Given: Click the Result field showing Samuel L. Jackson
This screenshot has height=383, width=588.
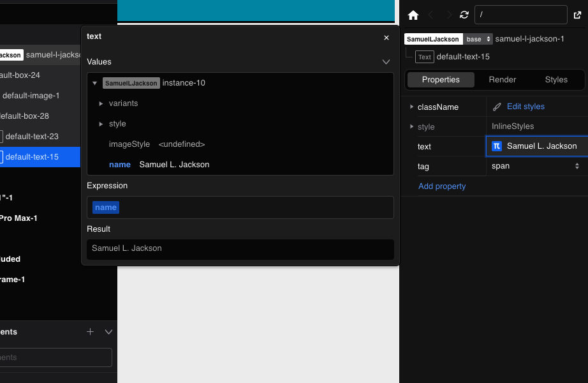Looking at the screenshot, I should pos(240,250).
